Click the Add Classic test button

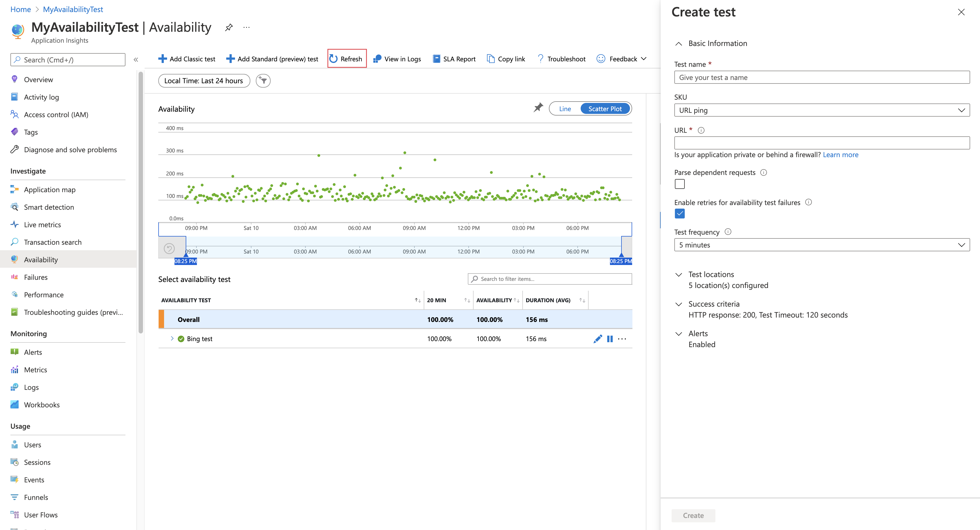click(x=187, y=59)
